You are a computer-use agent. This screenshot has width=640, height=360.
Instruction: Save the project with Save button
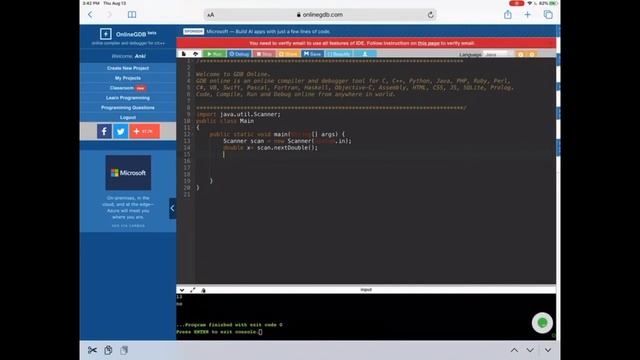click(312, 54)
